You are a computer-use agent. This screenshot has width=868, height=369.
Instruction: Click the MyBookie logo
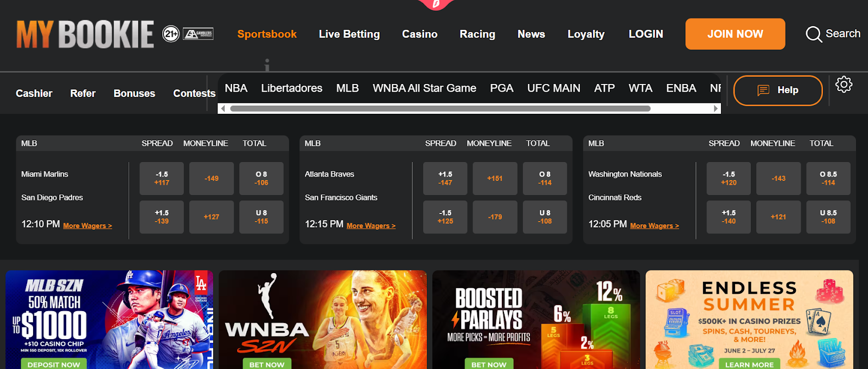(x=85, y=34)
